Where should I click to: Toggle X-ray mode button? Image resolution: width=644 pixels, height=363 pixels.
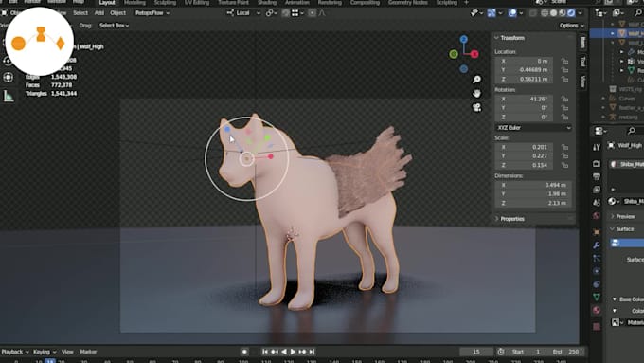pyautogui.click(x=532, y=13)
